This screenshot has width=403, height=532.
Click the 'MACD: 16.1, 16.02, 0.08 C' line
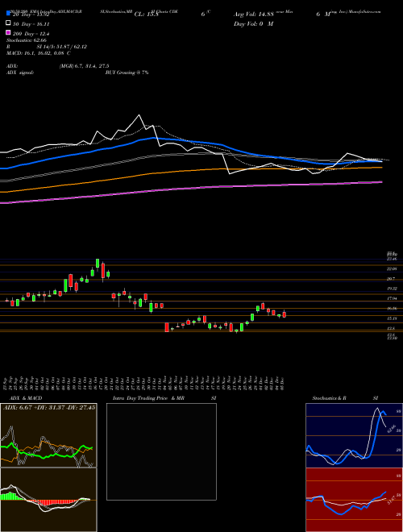pos(39,53)
